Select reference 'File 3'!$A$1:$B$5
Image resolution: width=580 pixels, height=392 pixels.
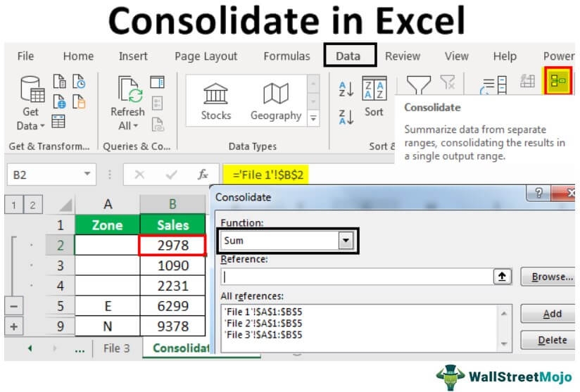pos(263,335)
